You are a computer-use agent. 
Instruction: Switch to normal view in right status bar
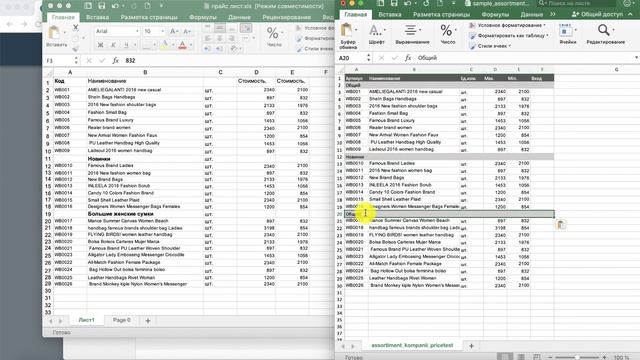point(505,357)
